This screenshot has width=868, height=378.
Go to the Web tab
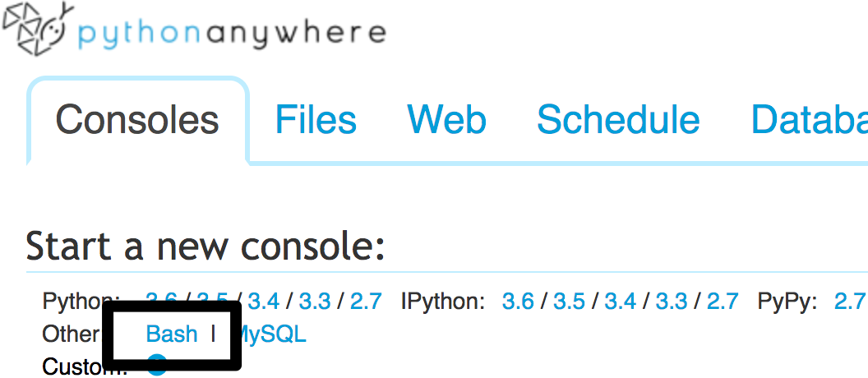tap(447, 120)
